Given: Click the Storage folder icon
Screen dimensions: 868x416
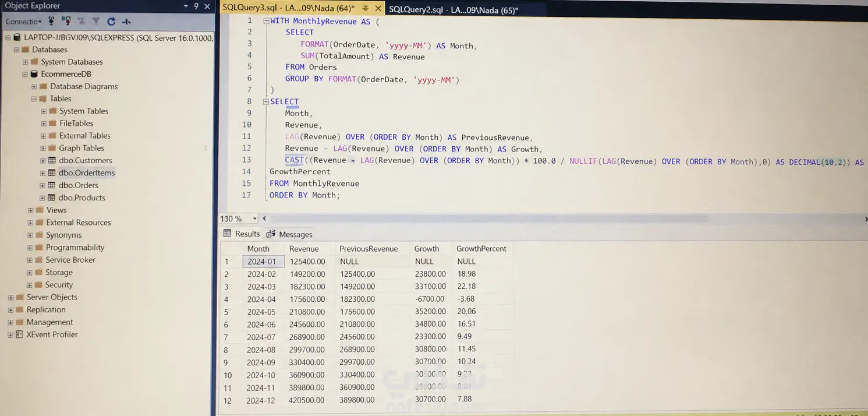Looking at the screenshot, I should coord(39,272).
